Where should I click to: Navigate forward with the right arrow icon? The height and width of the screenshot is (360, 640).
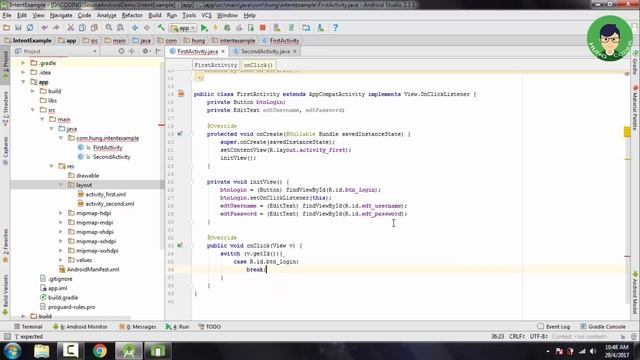coord(147,28)
